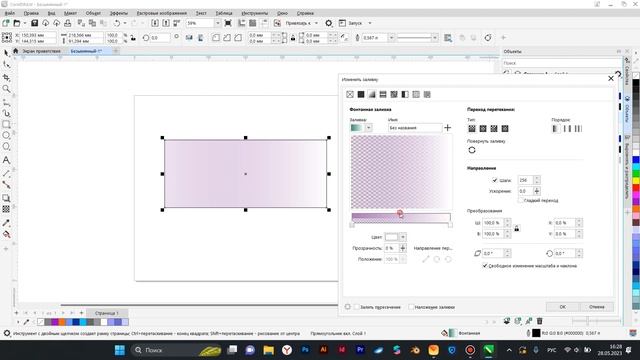Click the midpoint marker on the gradient bar
The width and height of the screenshot is (640, 360).
(400, 214)
